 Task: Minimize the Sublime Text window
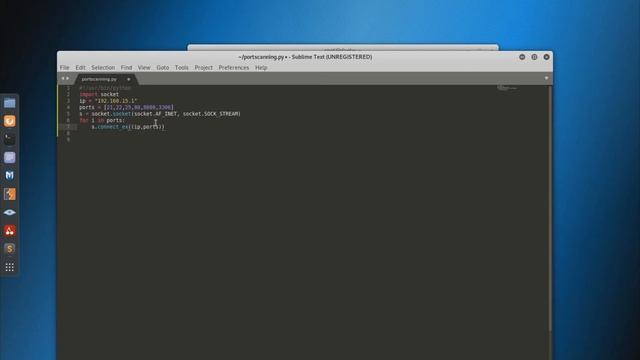[x=522, y=57]
